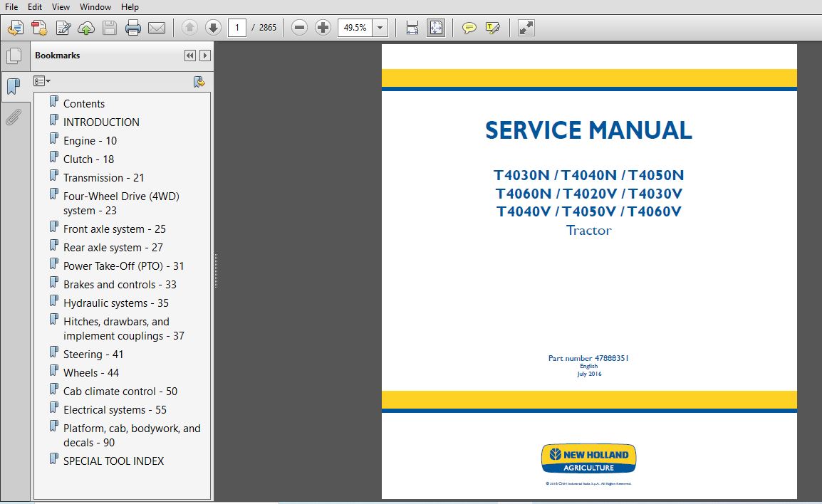Click the Print icon
Viewport: 822px width, 504px height.
[132, 28]
